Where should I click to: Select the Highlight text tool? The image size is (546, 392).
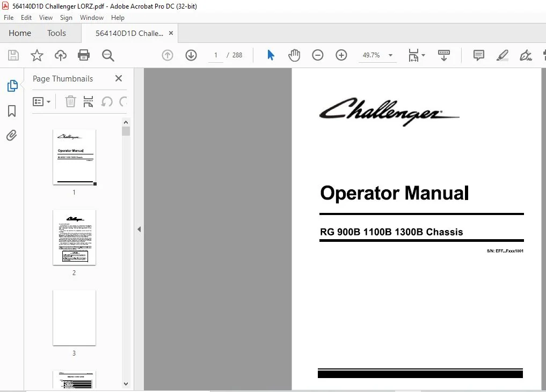point(502,55)
